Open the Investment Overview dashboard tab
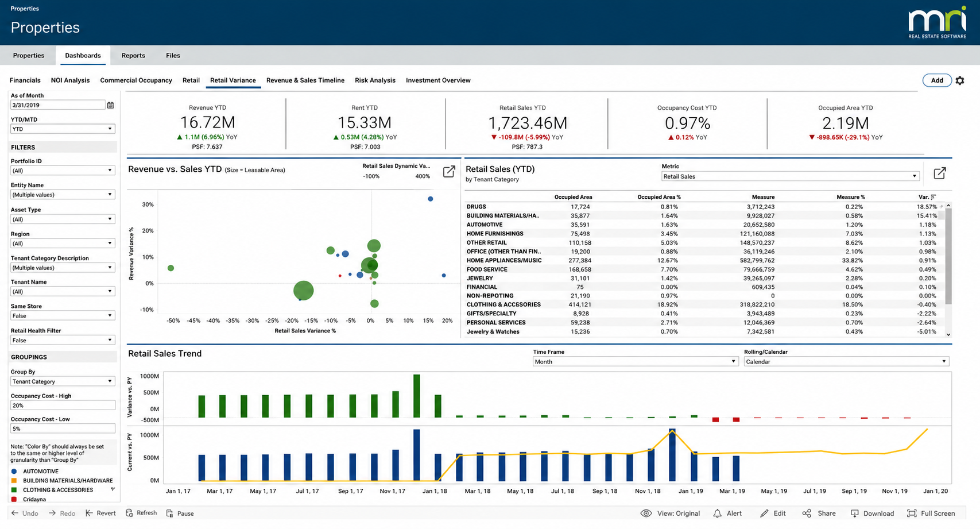The width and height of the screenshot is (980, 529). pos(438,80)
